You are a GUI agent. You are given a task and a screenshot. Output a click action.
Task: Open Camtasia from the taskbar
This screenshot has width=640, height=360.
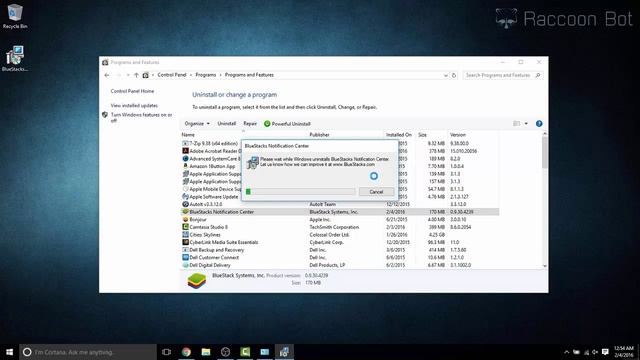(x=245, y=352)
